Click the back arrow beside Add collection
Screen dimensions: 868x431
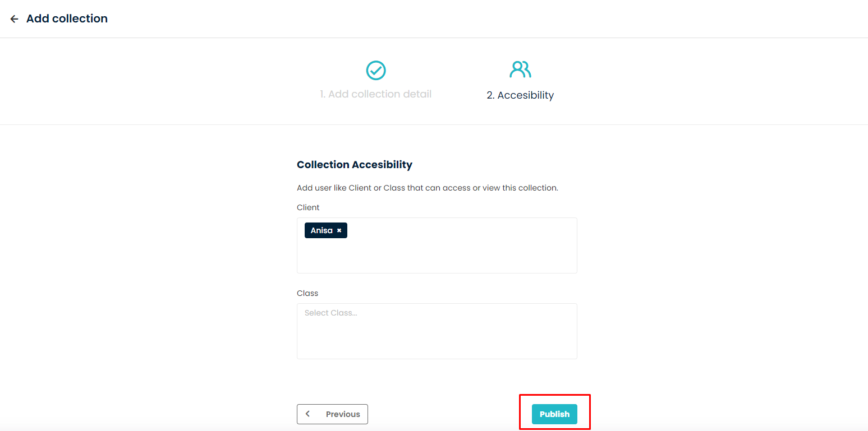(x=15, y=19)
